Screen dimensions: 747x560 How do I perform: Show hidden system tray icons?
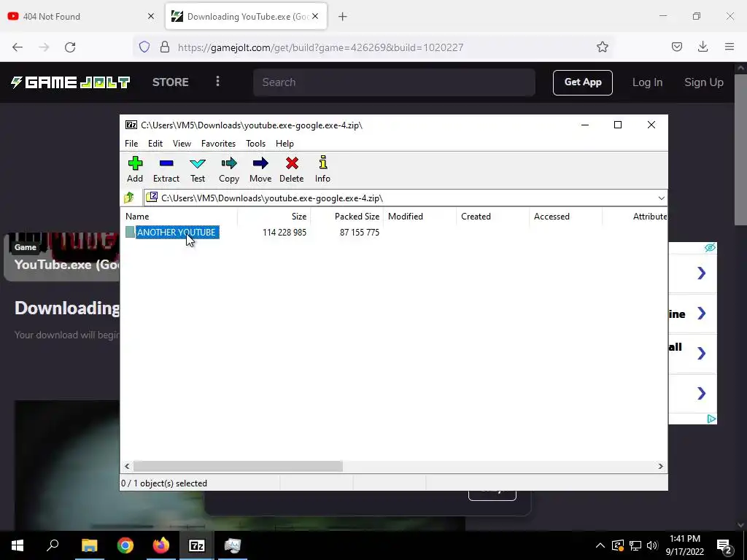pos(600,545)
